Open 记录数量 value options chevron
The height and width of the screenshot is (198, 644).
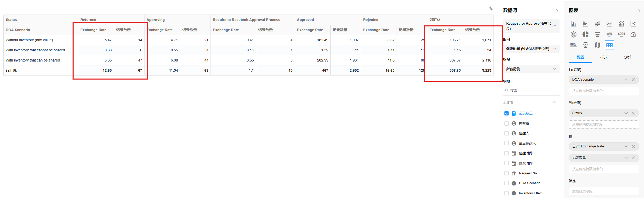(x=626, y=158)
